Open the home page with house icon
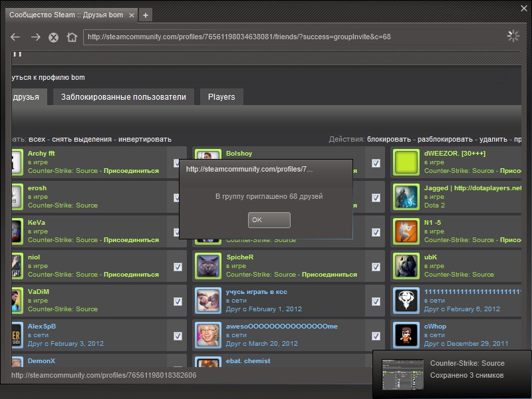Viewport: 532px width, 399px height. [x=72, y=37]
